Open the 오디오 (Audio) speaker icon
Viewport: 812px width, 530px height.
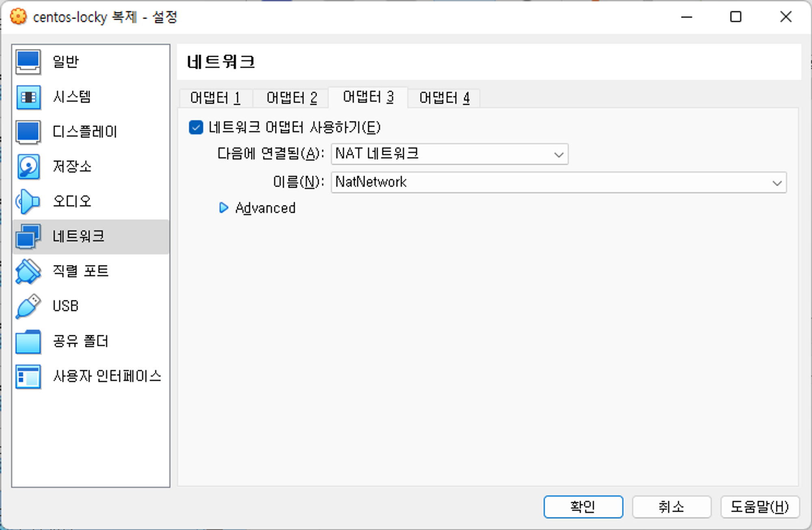[28, 202]
